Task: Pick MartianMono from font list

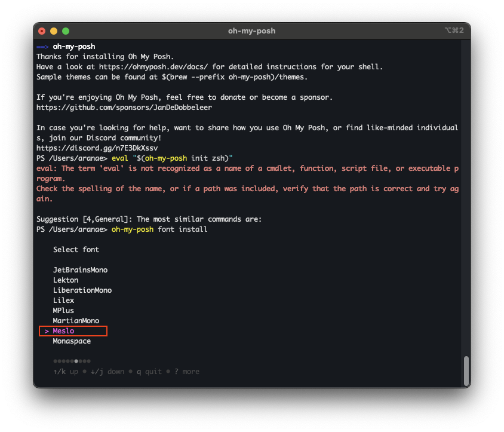Action: click(x=76, y=321)
